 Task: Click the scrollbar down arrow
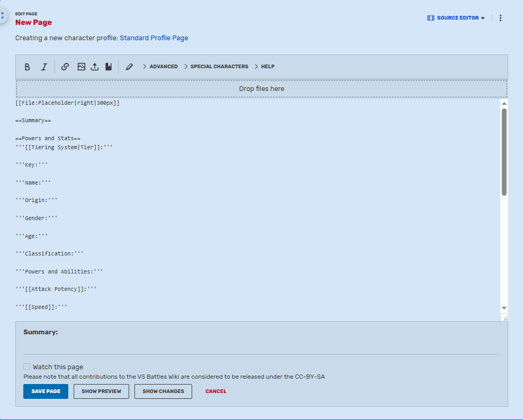[x=504, y=308]
